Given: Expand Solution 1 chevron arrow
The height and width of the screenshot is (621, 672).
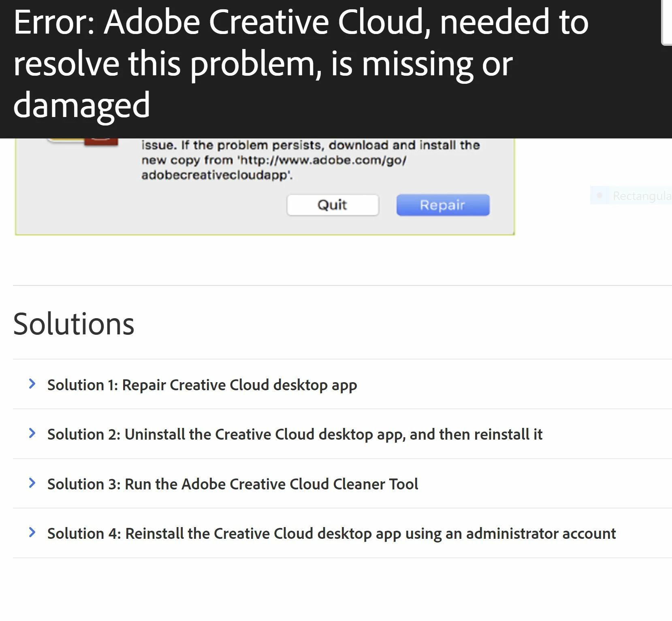Looking at the screenshot, I should 32,383.
